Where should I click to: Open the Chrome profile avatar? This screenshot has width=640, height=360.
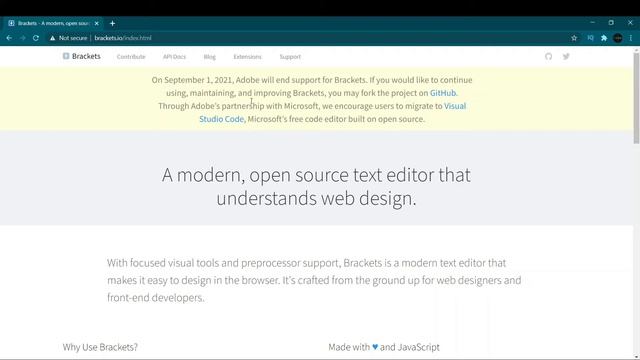pyautogui.click(x=618, y=38)
